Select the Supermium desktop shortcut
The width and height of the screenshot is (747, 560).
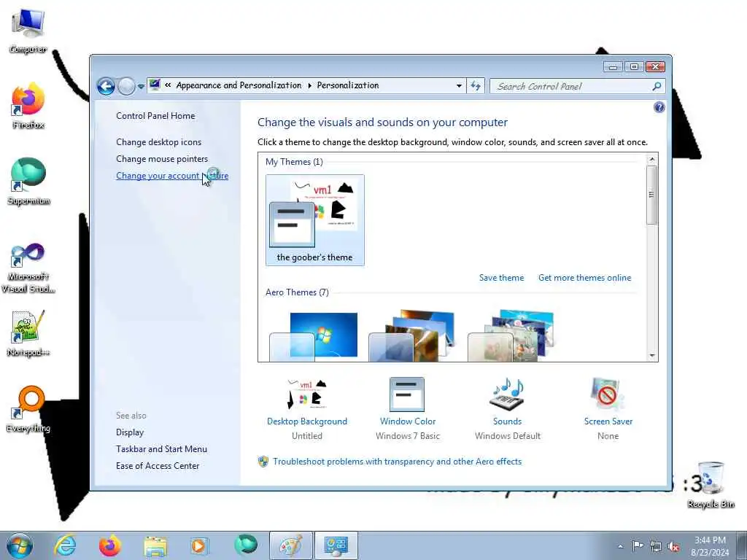(28, 182)
